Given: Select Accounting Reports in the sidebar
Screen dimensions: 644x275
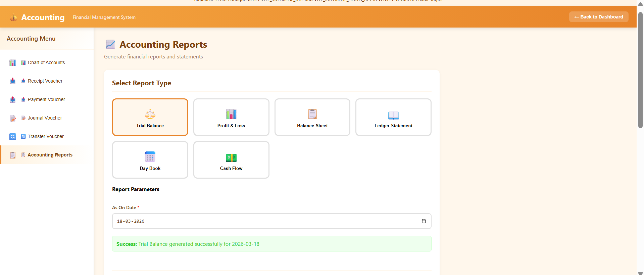Looking at the screenshot, I should coord(50,155).
